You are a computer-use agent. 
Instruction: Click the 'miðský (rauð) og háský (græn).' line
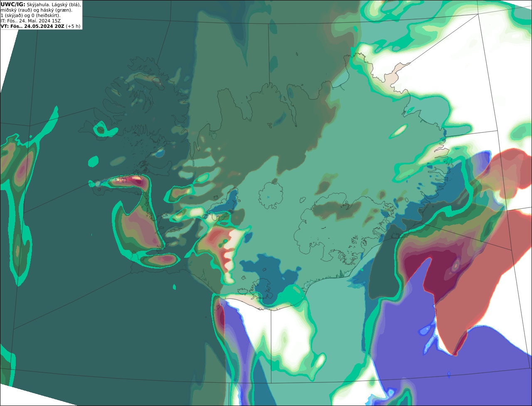click(x=36, y=10)
